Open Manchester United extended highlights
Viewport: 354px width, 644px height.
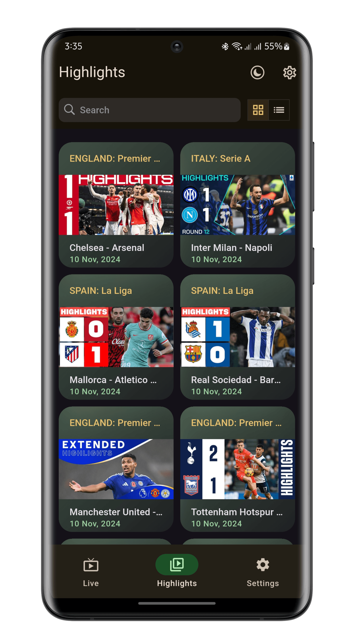click(116, 475)
